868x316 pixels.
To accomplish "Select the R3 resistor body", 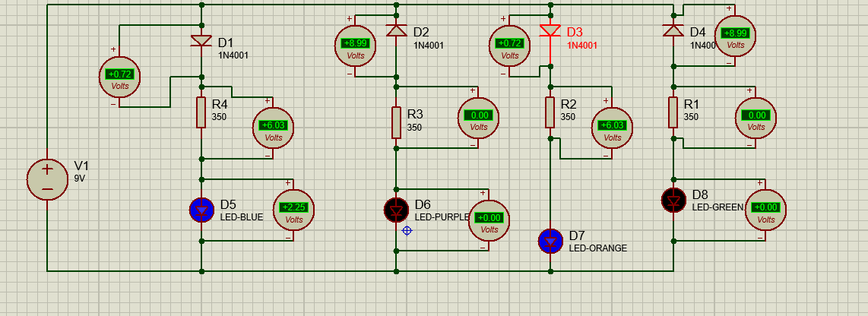I will [x=396, y=122].
